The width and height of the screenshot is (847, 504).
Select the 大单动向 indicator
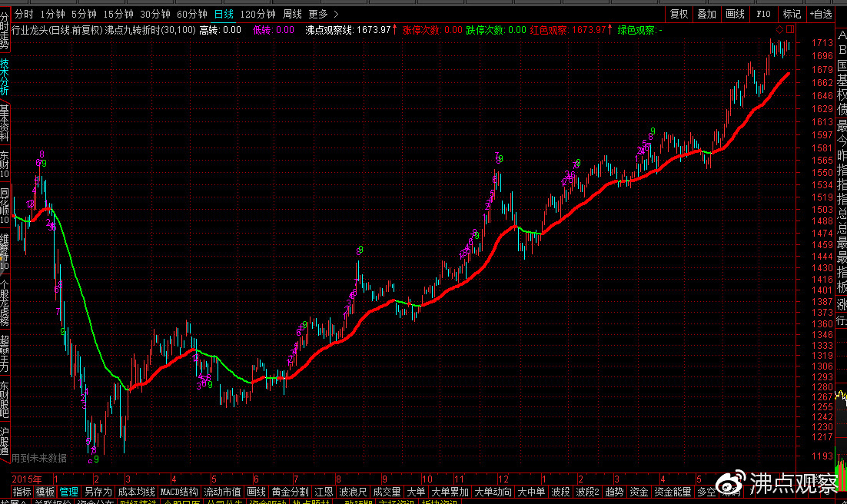point(493,492)
